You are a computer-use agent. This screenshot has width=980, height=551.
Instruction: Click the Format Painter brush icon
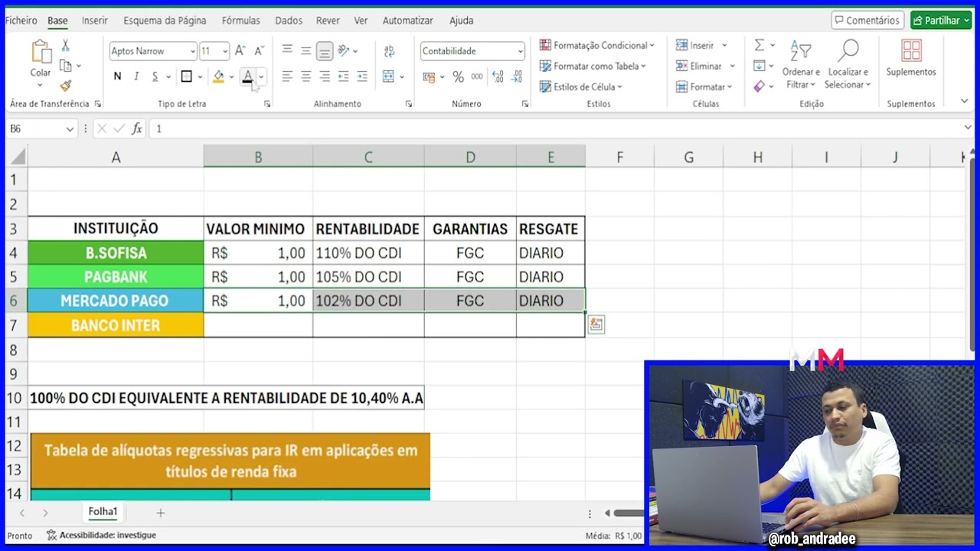[65, 86]
